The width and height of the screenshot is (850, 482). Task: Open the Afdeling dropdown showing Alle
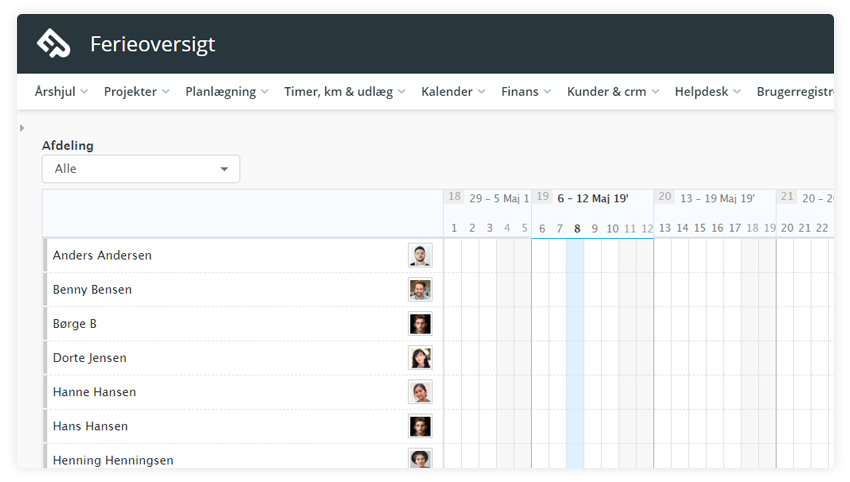(141, 169)
